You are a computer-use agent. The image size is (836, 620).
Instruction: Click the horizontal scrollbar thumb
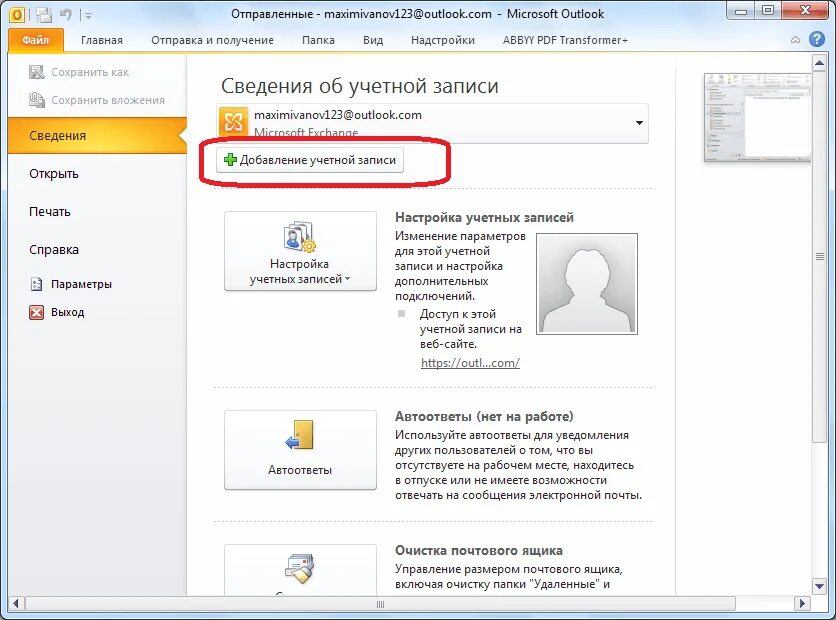[x=380, y=603]
